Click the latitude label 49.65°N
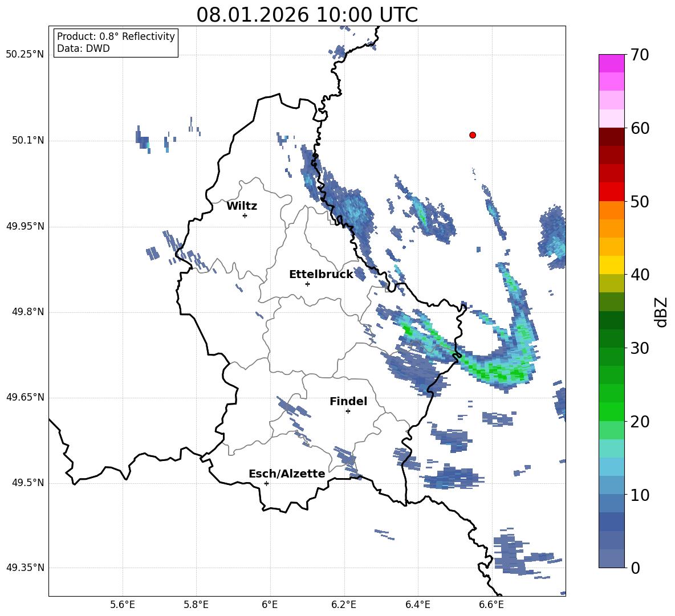Viewport: 675px width, 616px height. point(25,397)
